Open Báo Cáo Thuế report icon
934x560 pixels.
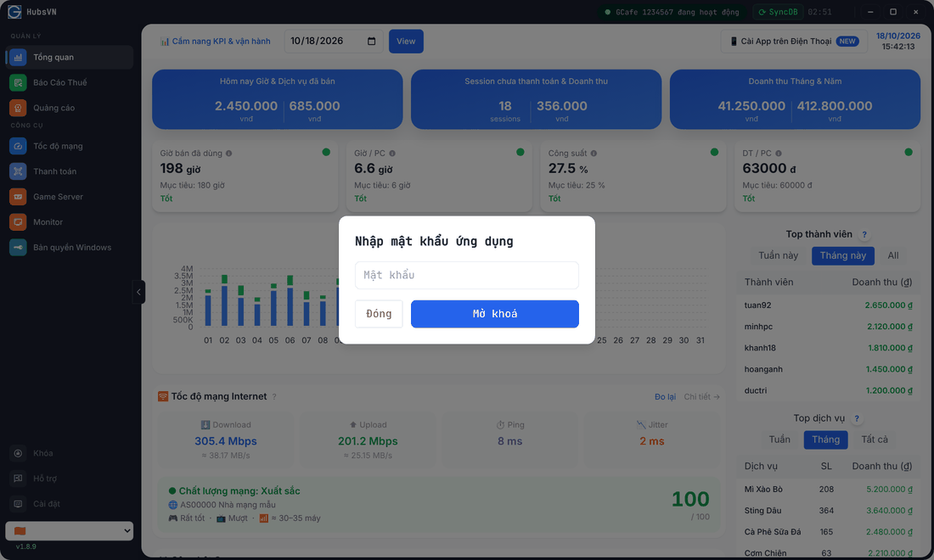click(18, 82)
